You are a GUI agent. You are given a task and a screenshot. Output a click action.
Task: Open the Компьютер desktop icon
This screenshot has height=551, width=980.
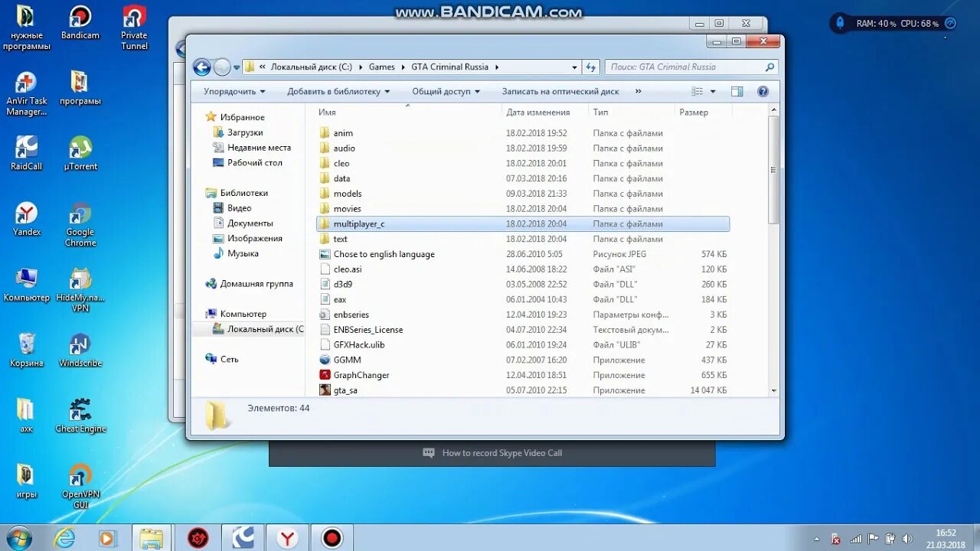pyautogui.click(x=26, y=285)
